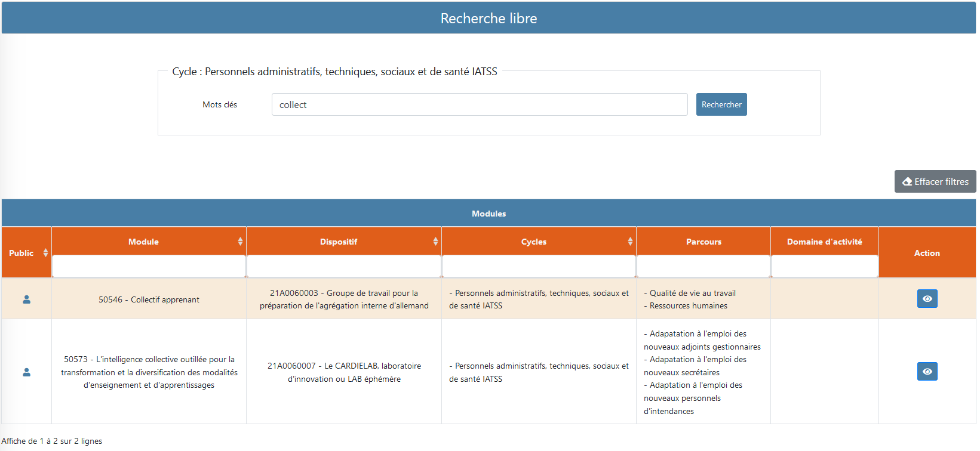Viewport: 980px width, 451px height.
Task: Sort table by Public column arrows
Action: click(45, 253)
